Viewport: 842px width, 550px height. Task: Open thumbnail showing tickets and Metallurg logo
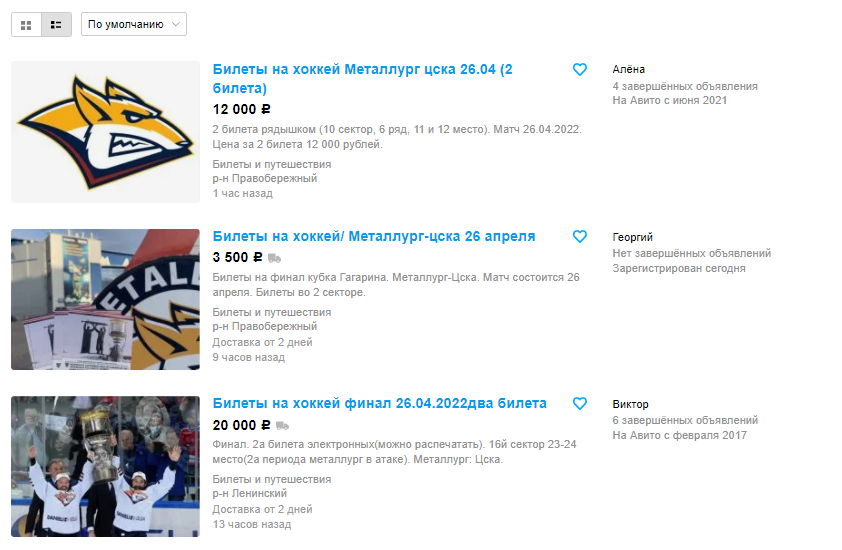[105, 299]
